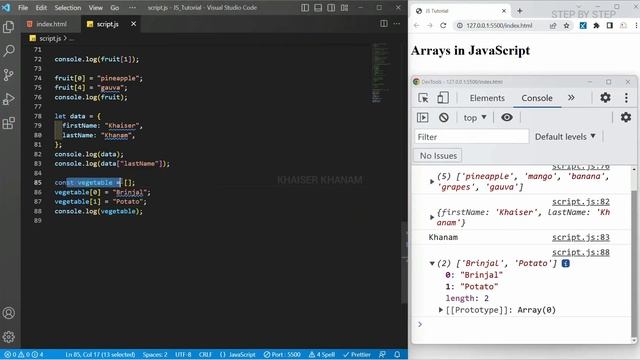Open the Customize Layout icon
640x360 pixels.
click(x=344, y=8)
